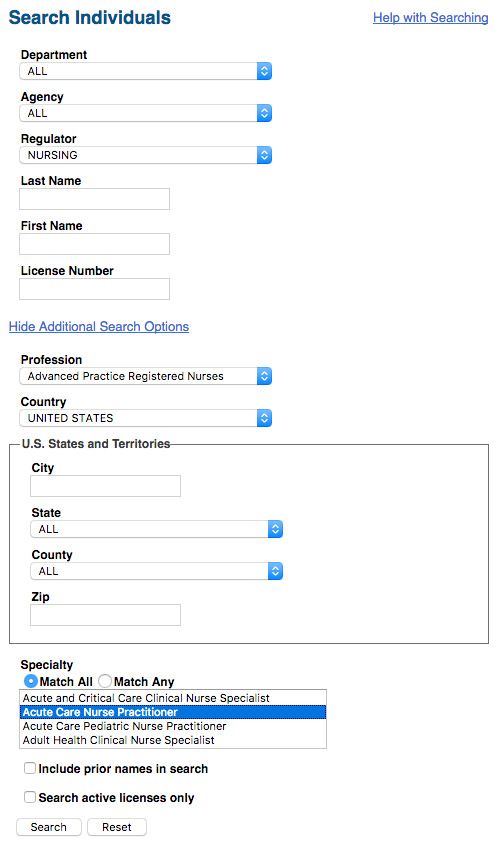Screen dimensions: 501x849
Task: Pick Adult Health Clinical Nurse Specialist
Action: (x=173, y=740)
